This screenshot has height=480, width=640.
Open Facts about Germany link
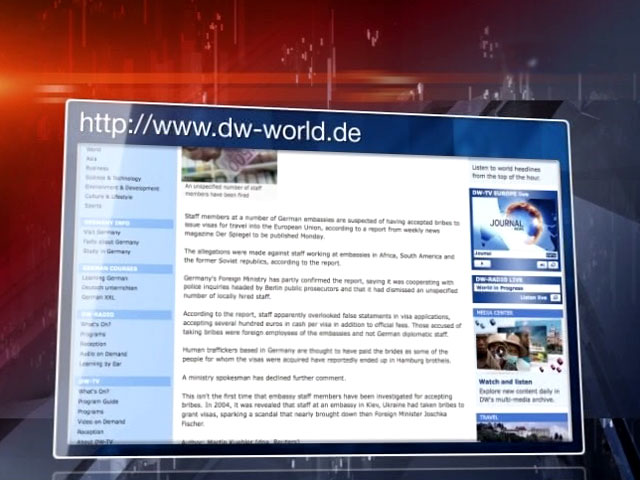click(111, 242)
